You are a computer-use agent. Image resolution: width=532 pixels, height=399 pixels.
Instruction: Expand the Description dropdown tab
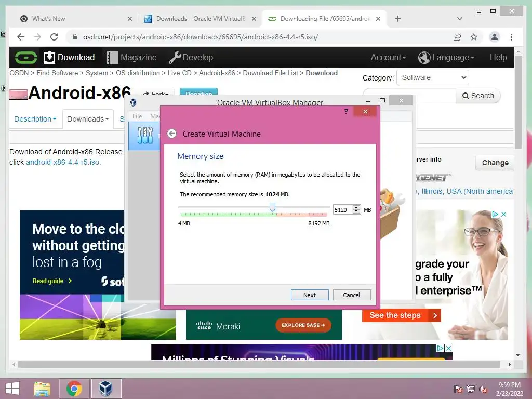[x=35, y=119]
